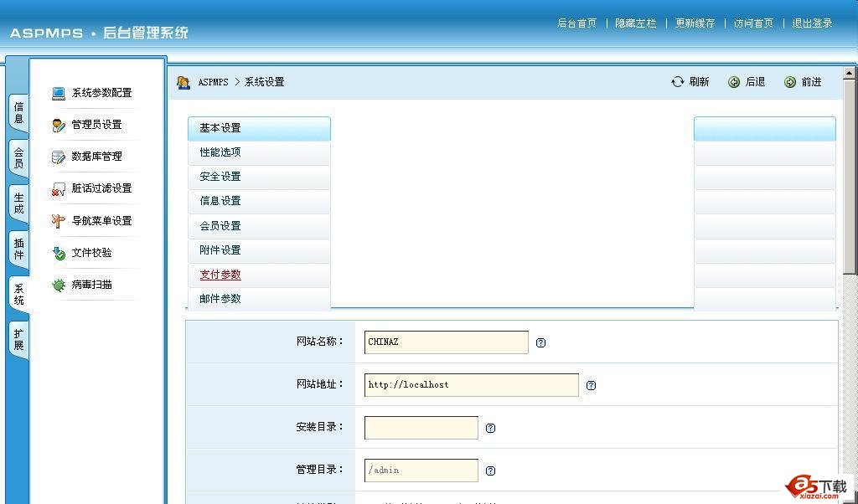Click the 后退 back label
Image resolution: width=858 pixels, height=504 pixels.
pos(755,82)
